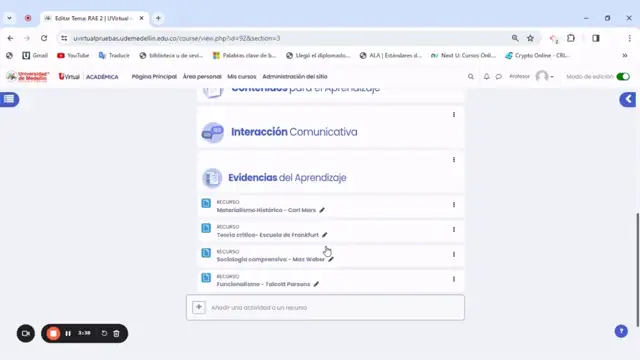The image size is (640, 360).
Task: Open the Crypto Online bookmark
Action: pos(537,56)
